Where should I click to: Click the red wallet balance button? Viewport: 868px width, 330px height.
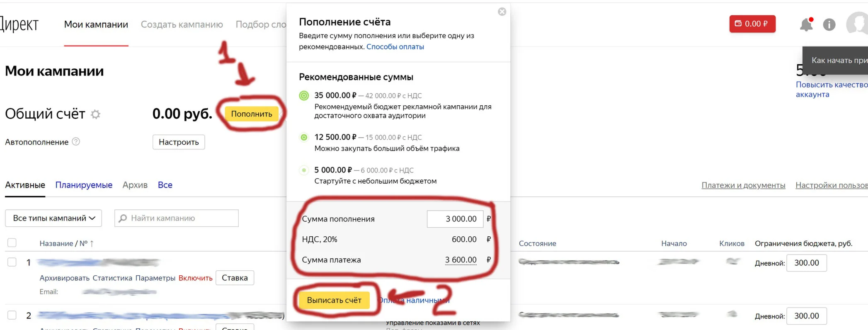[x=752, y=24]
